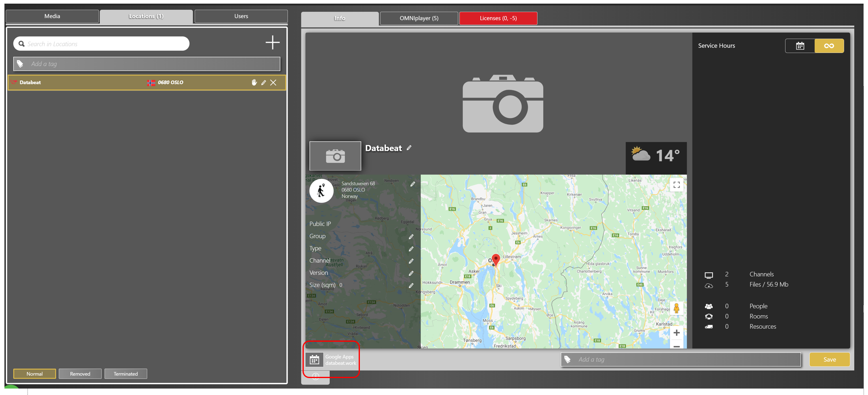Select the Databeat location row
This screenshot has width=868, height=395.
tap(147, 82)
